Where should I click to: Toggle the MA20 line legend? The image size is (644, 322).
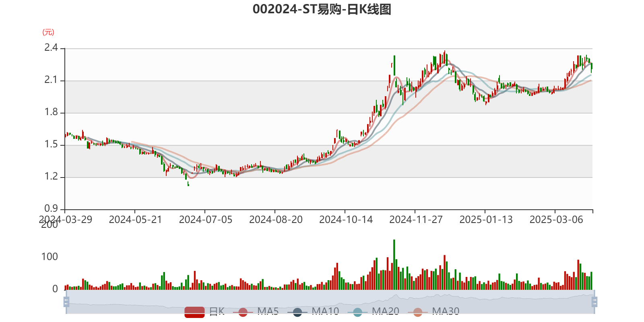point(374,312)
